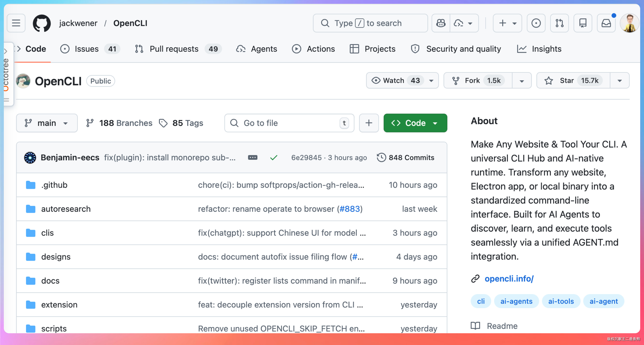The width and height of the screenshot is (644, 345).
Task: Go to the GitHub homepage via the logo
Action: (42, 23)
